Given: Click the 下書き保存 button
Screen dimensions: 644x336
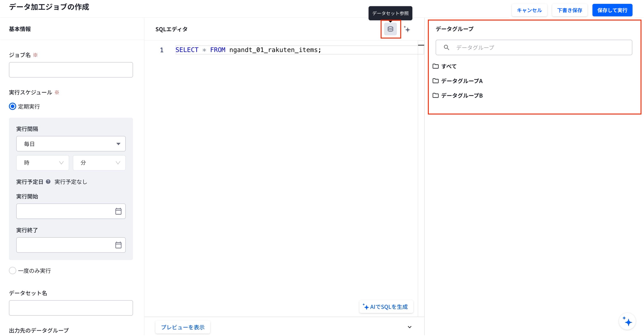Looking at the screenshot, I should [x=569, y=10].
